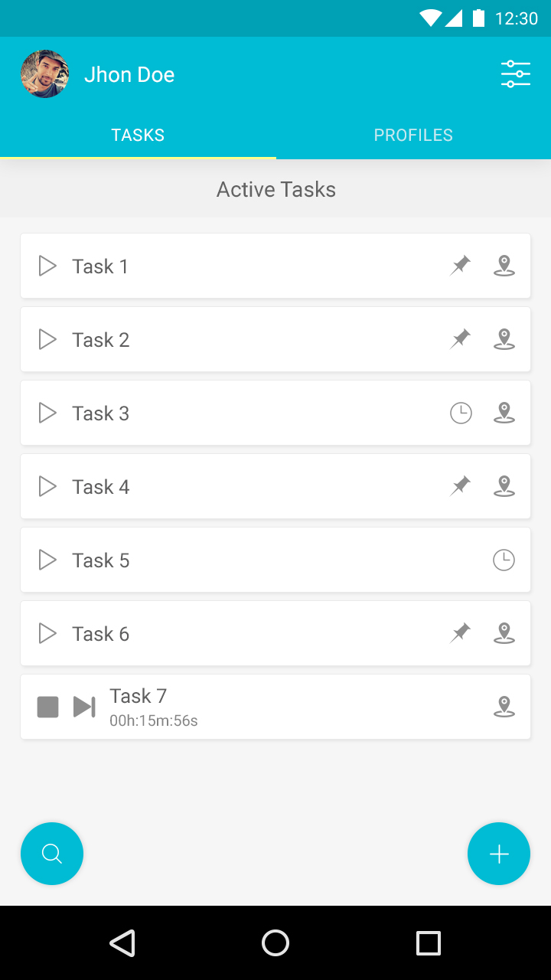Open the filter settings sliders icon
Screen dimensions: 551x980
pos(515,74)
